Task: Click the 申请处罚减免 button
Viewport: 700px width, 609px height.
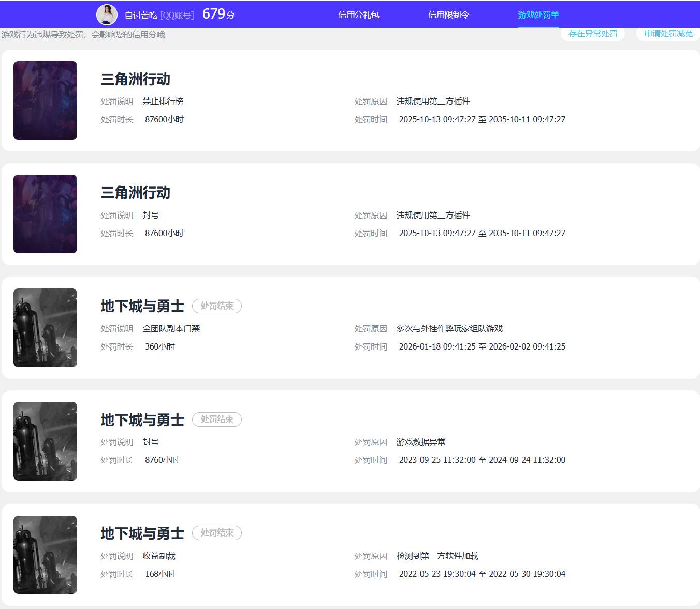Action: (668, 34)
